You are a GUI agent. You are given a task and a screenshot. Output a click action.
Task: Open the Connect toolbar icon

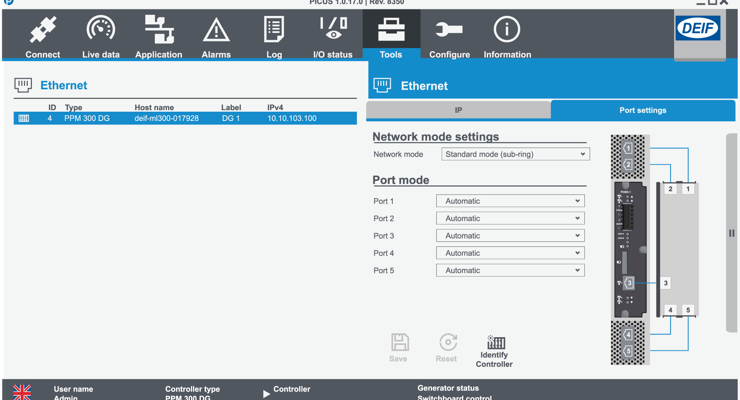click(43, 33)
